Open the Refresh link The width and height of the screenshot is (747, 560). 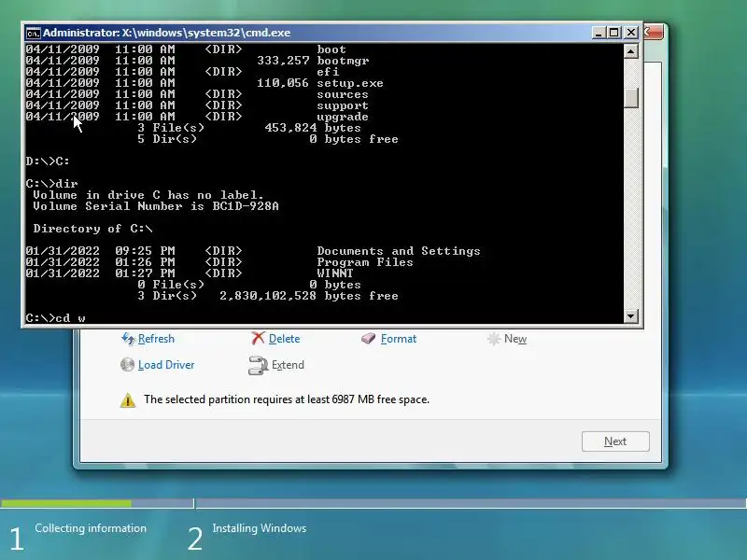(x=156, y=339)
